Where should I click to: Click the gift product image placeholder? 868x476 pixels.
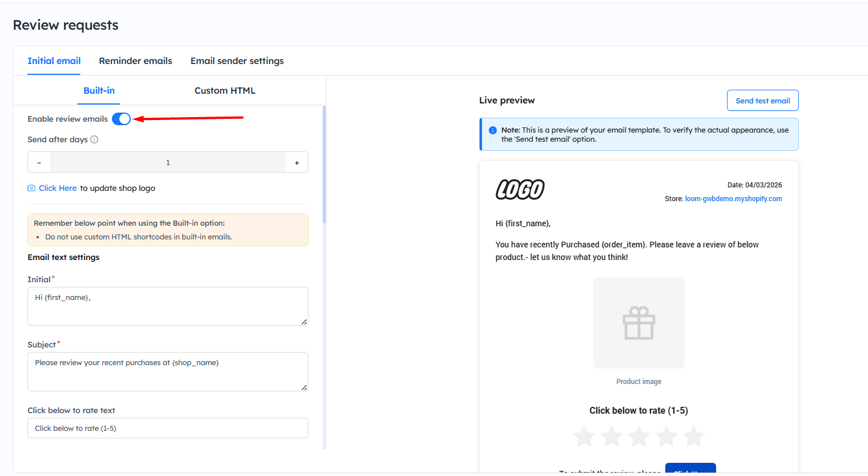point(638,323)
